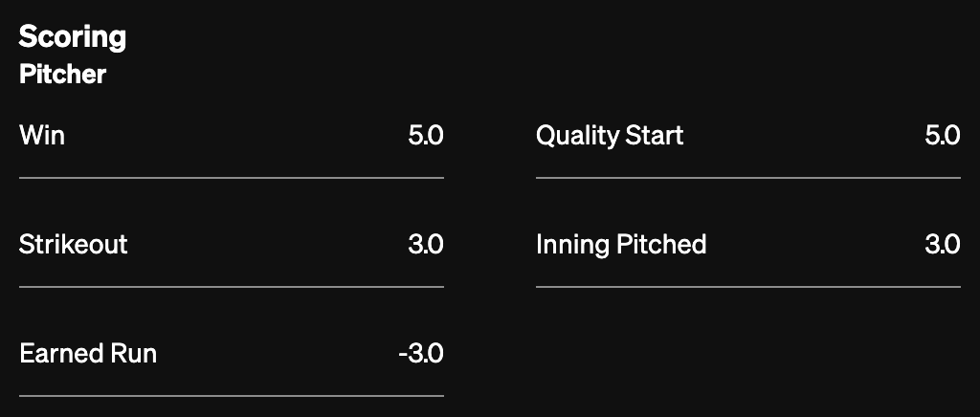Click the Scoring section heading

(73, 37)
